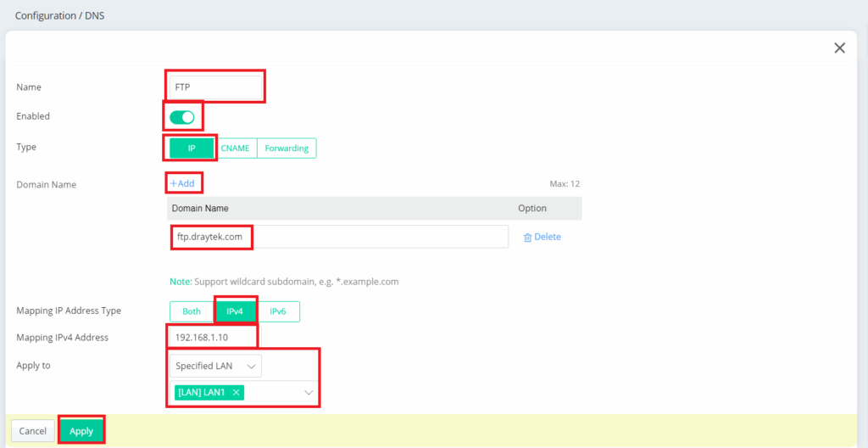Remove the LAN1 tag using its X
Viewport: 868px width, 448px height.
(236, 392)
